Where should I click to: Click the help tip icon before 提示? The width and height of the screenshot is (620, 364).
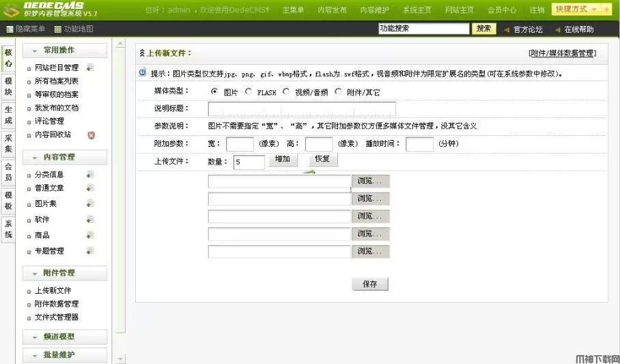tap(143, 72)
